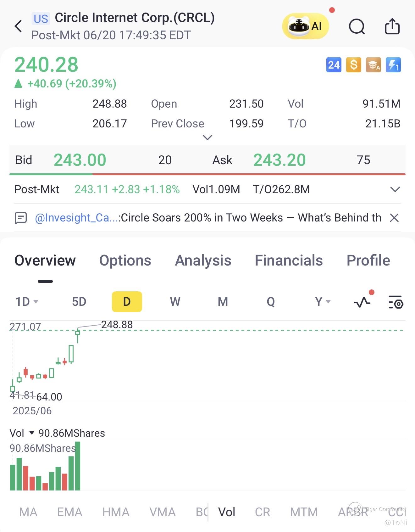The image size is (415, 532).
Task: Open the chart settings list icon
Action: click(396, 302)
